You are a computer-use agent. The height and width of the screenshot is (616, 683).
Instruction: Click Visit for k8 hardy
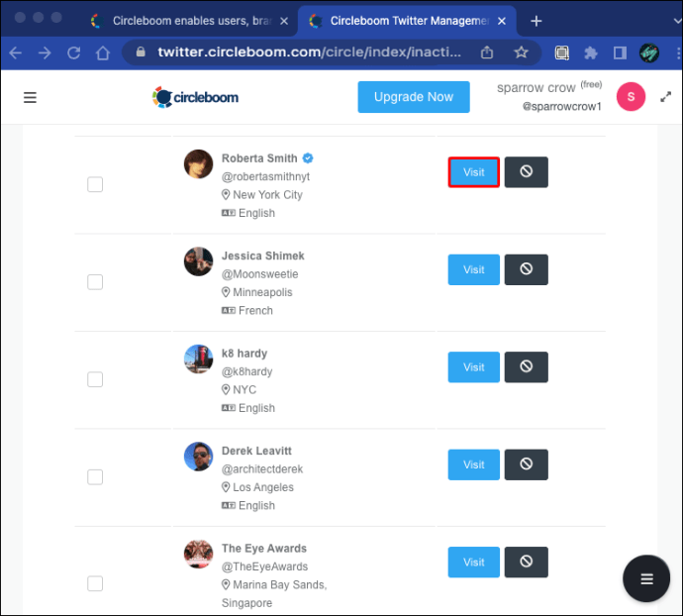[473, 367]
